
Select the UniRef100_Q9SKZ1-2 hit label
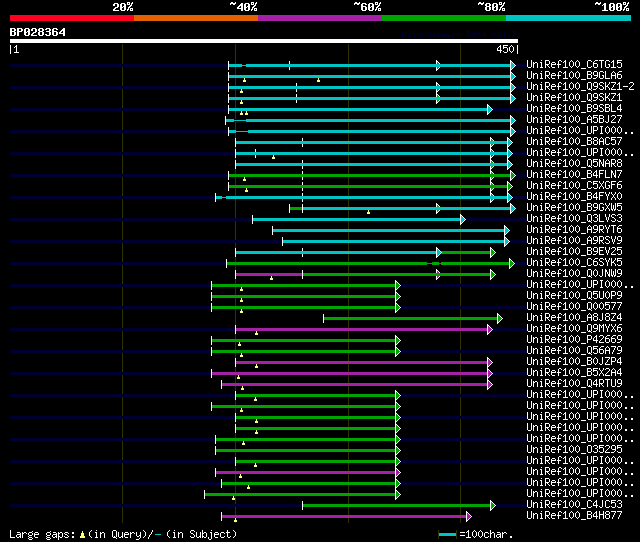(x=580, y=87)
